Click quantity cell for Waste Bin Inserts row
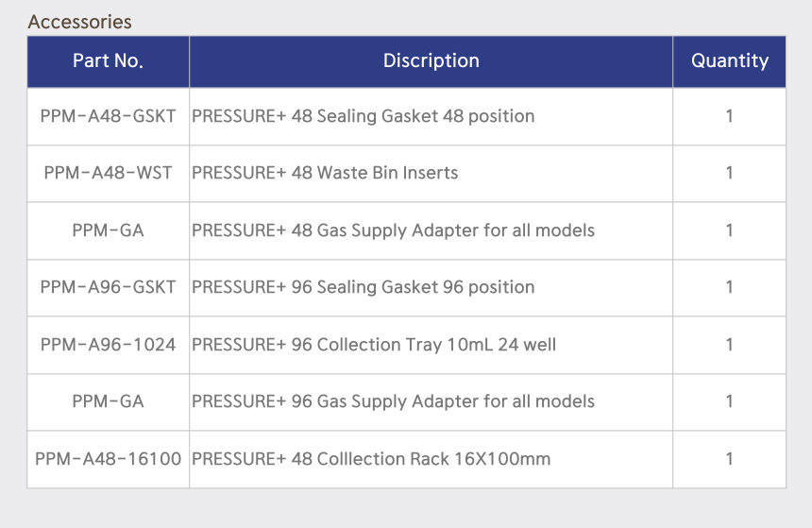 pos(729,173)
